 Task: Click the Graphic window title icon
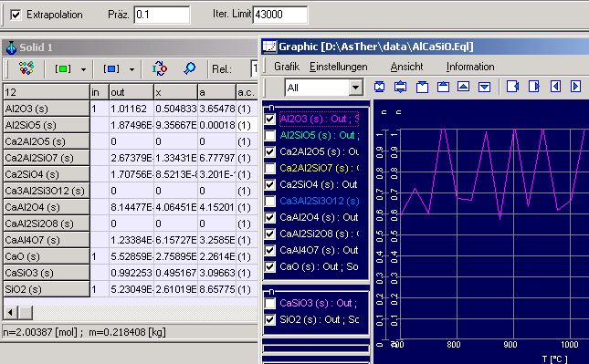(x=269, y=47)
